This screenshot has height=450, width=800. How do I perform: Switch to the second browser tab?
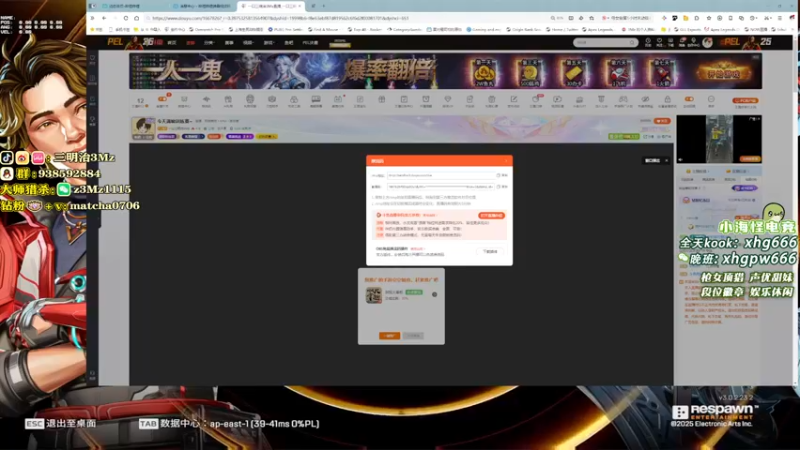[202, 6]
